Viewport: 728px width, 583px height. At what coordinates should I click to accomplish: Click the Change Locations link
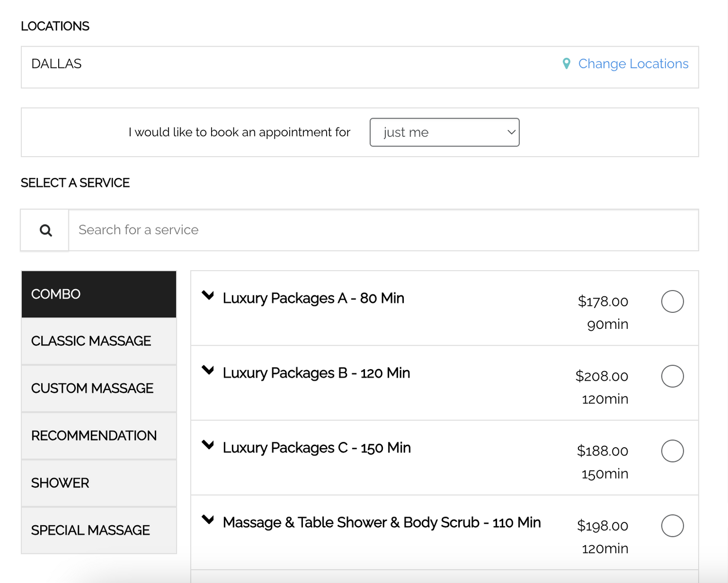pos(633,64)
